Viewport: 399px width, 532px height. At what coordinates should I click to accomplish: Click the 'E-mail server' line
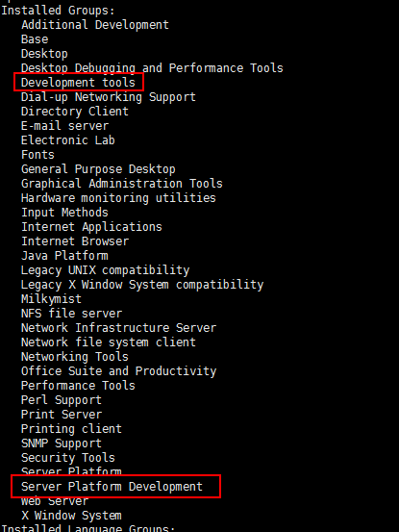[64, 126]
